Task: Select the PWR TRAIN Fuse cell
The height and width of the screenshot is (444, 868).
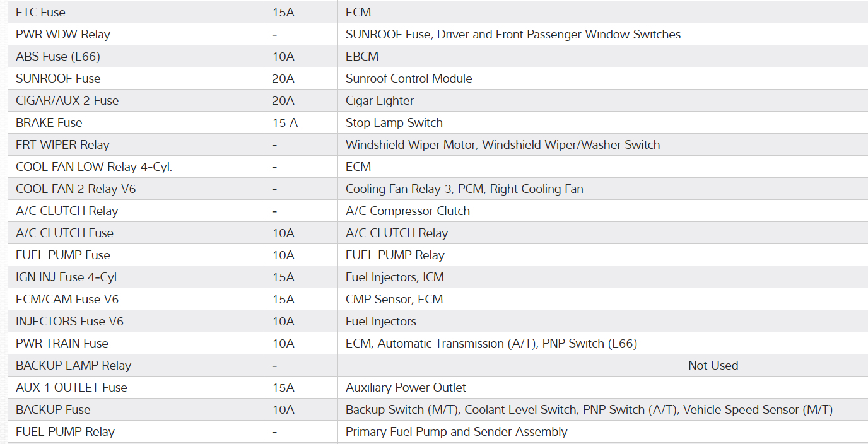Action: [62, 343]
